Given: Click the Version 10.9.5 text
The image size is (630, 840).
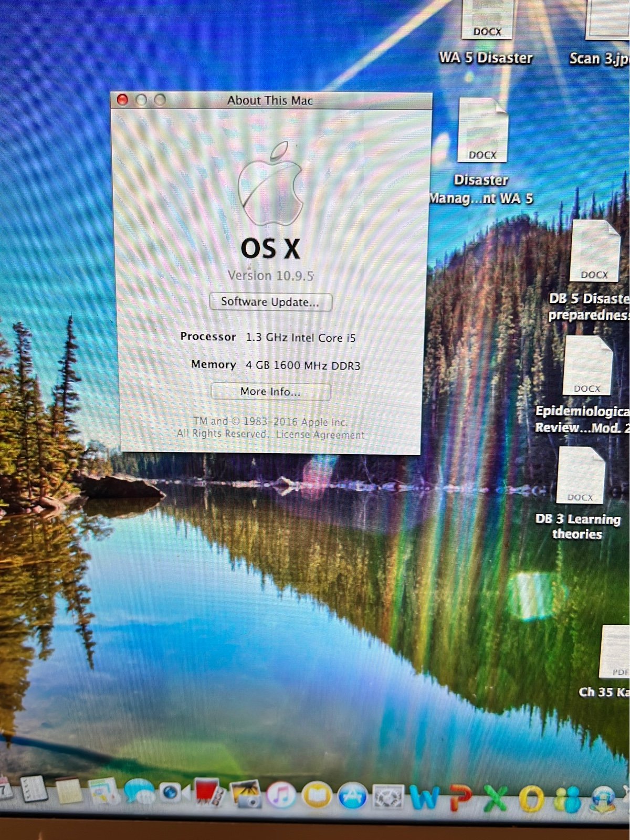Looking at the screenshot, I should [x=270, y=276].
